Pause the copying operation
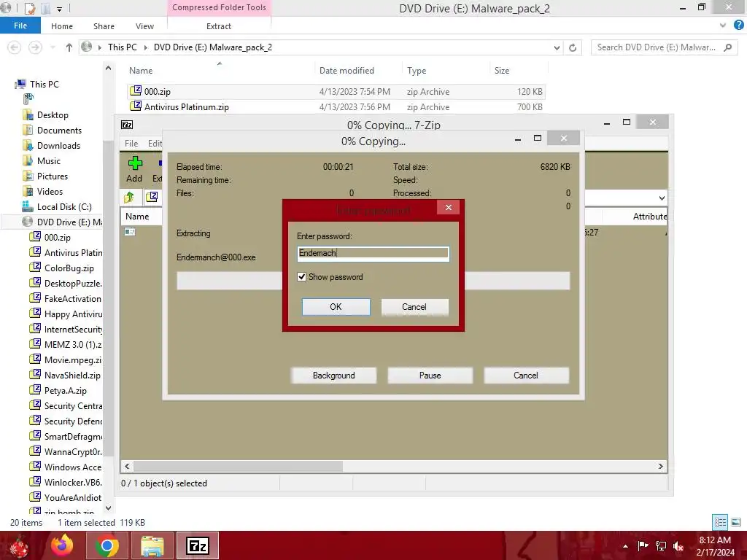747x560 pixels. 430,376
